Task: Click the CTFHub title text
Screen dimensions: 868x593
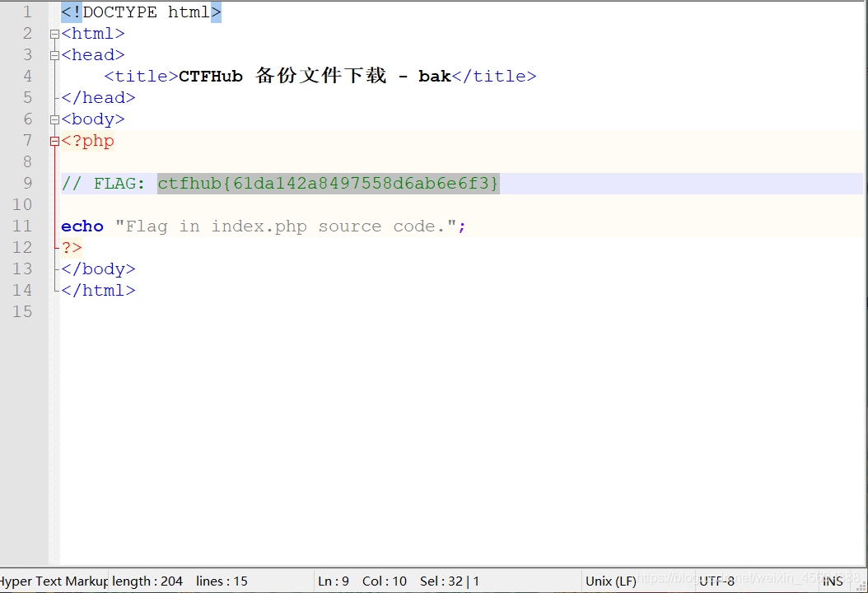Action: click(315, 76)
